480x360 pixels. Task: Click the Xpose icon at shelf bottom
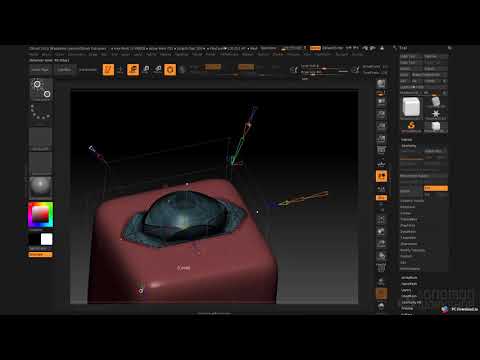(381, 306)
